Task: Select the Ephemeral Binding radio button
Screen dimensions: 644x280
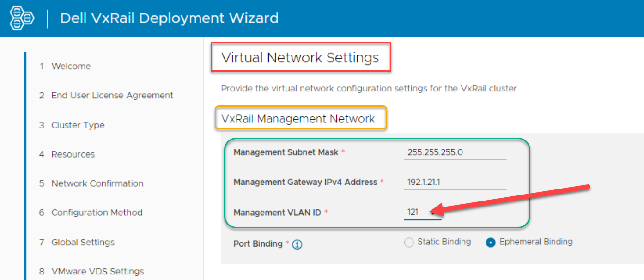Action: tap(491, 243)
